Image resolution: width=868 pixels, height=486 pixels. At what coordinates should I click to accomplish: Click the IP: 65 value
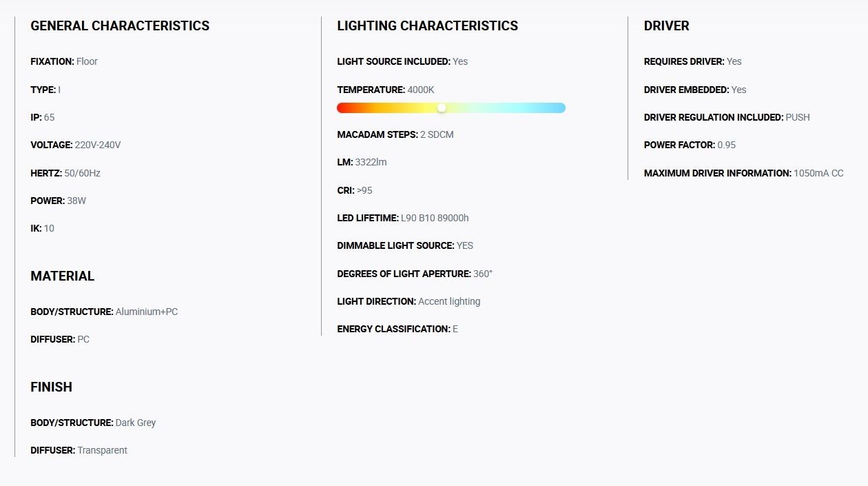click(x=49, y=117)
